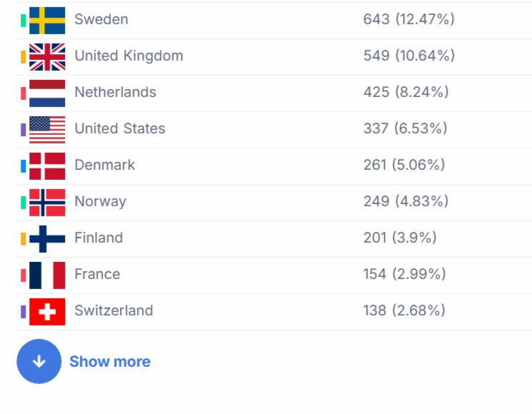This screenshot has width=532, height=414.
Task: Select the Denmark country label
Action: point(105,165)
